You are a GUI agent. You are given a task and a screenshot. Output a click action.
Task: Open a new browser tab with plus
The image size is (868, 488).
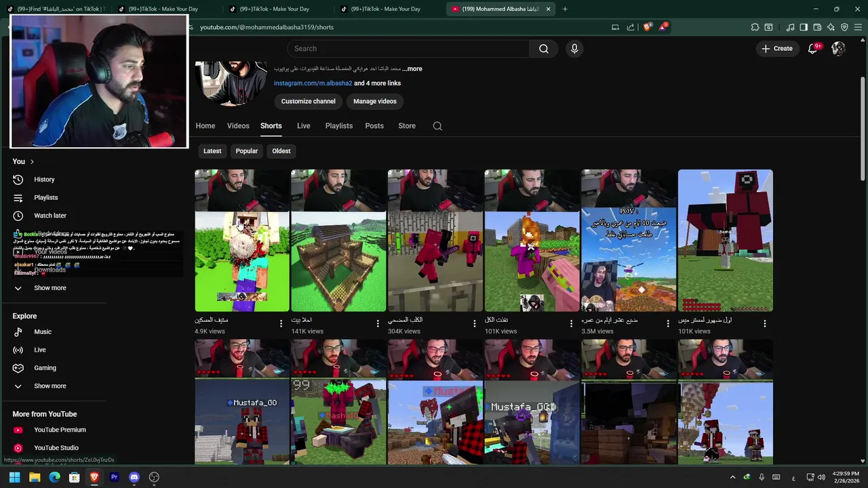click(565, 9)
